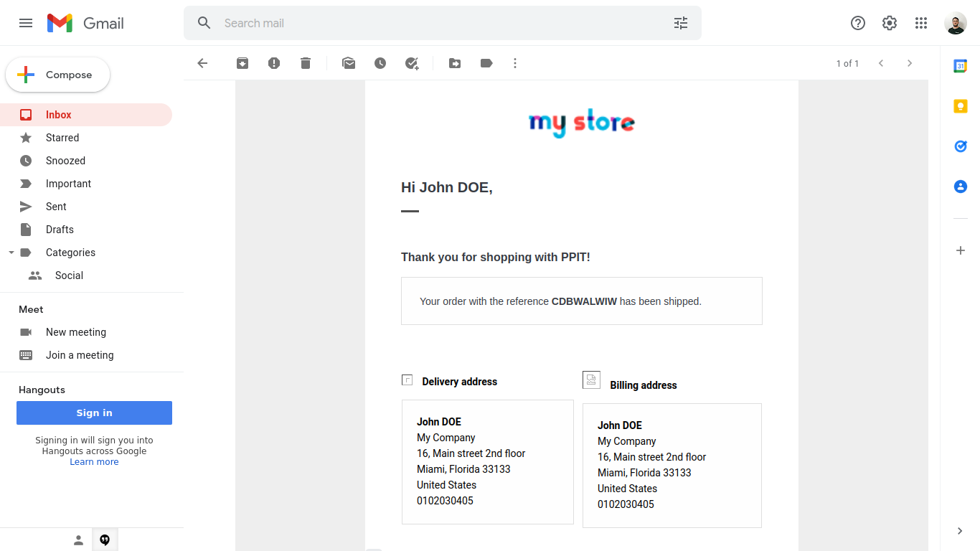The width and height of the screenshot is (980, 551).
Task: Open the More options three-dot menu
Action: pos(515,63)
